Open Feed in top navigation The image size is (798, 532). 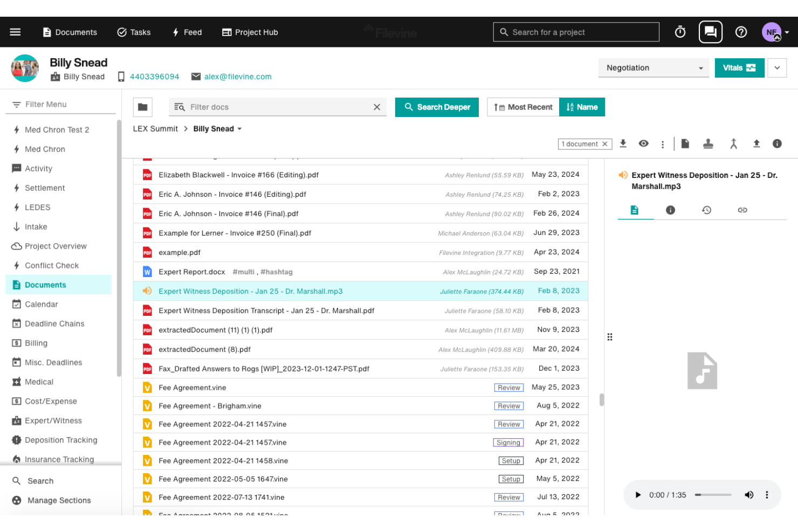click(187, 32)
